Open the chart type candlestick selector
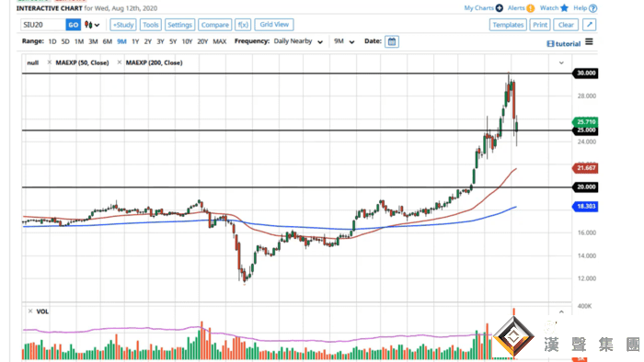The height and width of the screenshot is (362, 644). [92, 25]
